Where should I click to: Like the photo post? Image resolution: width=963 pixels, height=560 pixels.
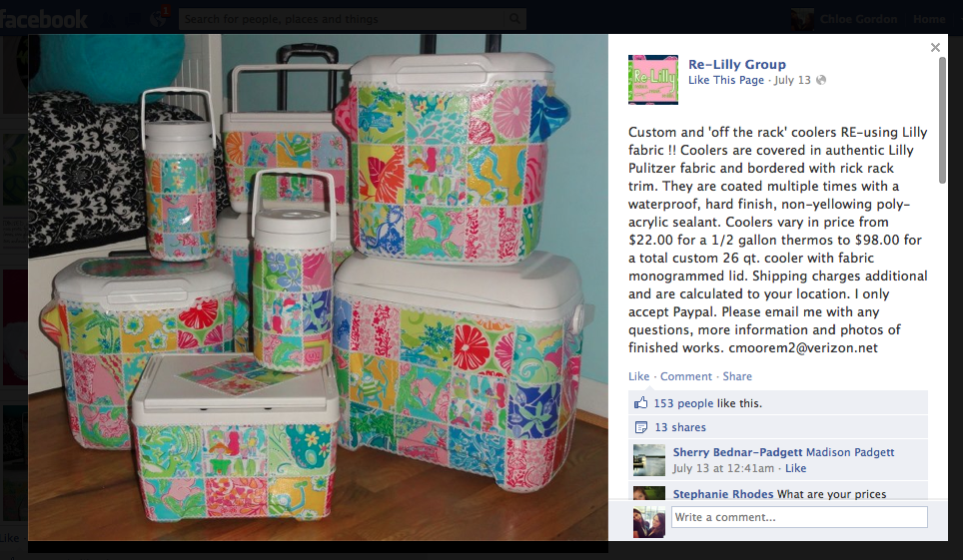coord(638,376)
